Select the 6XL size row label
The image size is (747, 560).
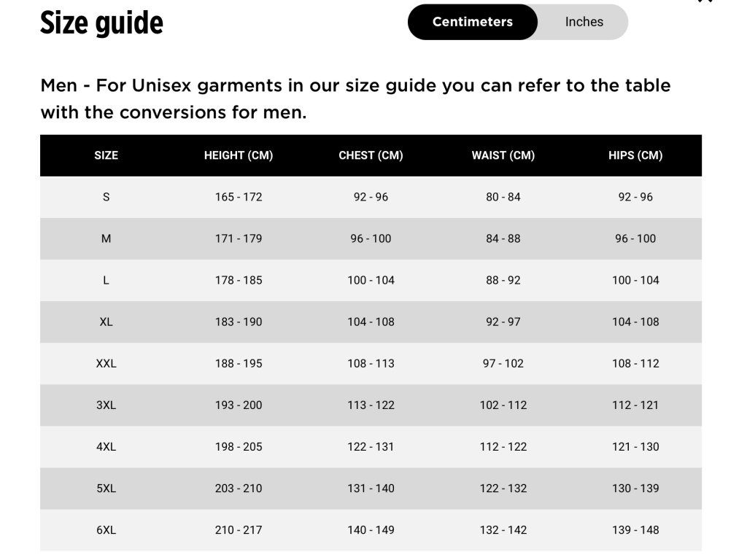click(x=106, y=530)
